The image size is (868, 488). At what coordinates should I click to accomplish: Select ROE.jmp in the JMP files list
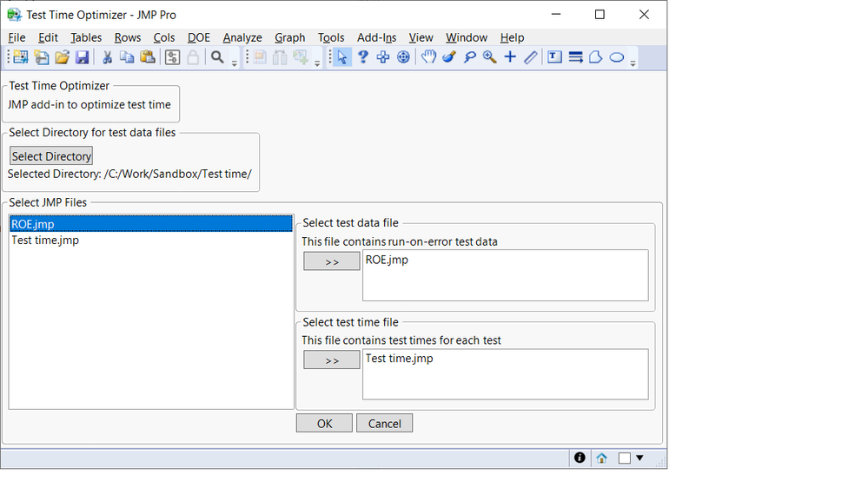click(150, 224)
